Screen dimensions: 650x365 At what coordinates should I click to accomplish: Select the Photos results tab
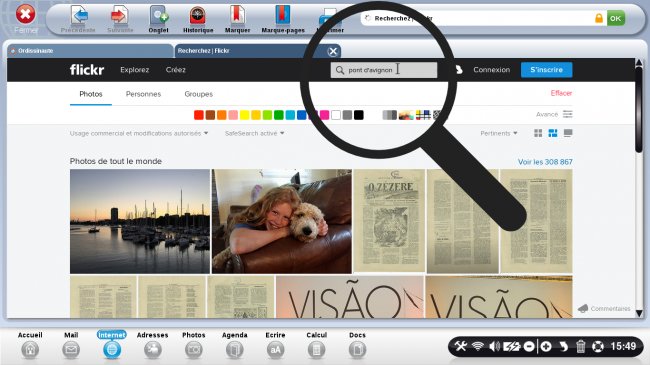[91, 94]
